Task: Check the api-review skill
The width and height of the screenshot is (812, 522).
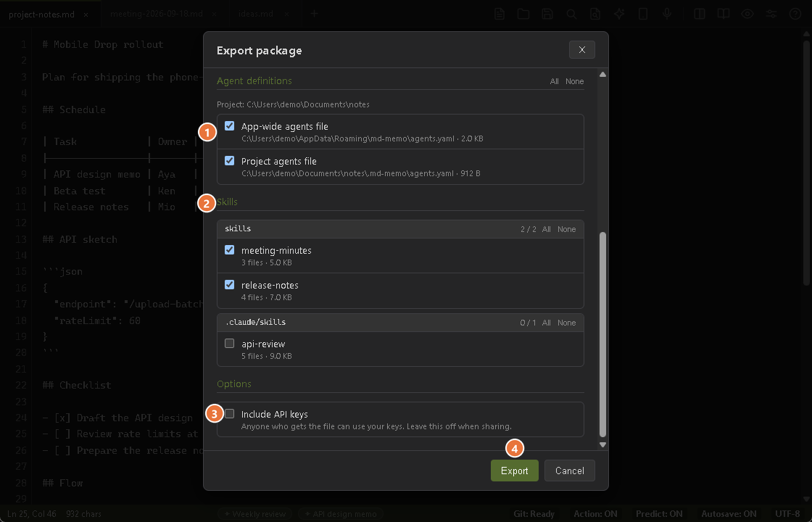Action: pos(229,344)
